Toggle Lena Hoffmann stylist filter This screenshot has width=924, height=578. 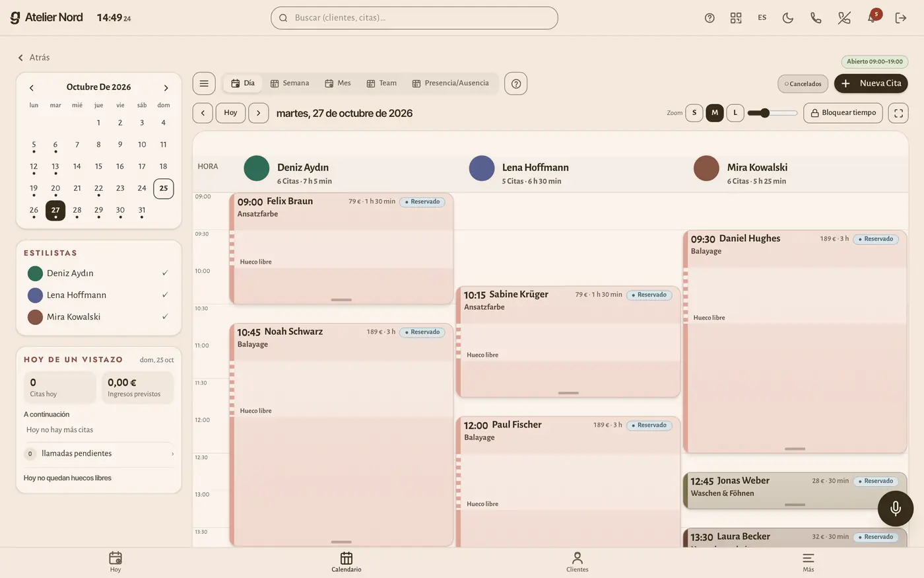click(x=98, y=295)
